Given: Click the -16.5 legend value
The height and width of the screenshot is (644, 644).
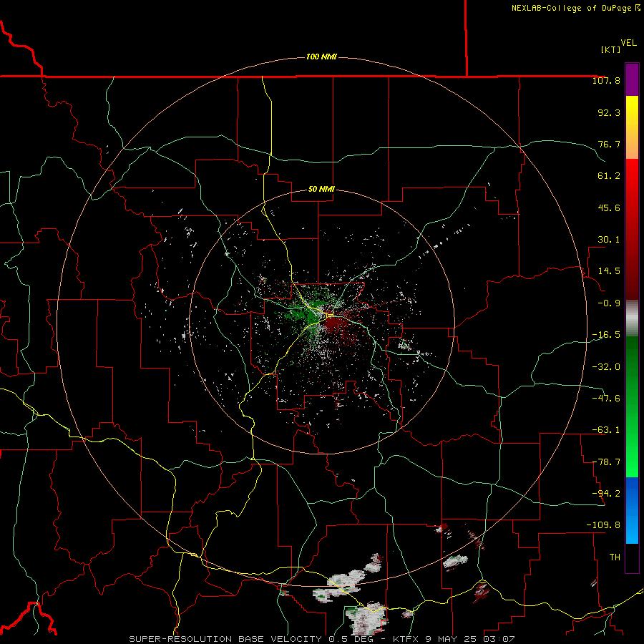Looking at the screenshot, I should click(606, 335).
